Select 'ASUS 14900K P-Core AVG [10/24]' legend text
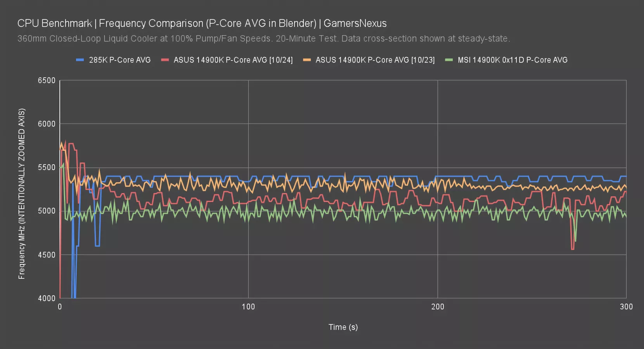This screenshot has width=644, height=349. click(233, 60)
